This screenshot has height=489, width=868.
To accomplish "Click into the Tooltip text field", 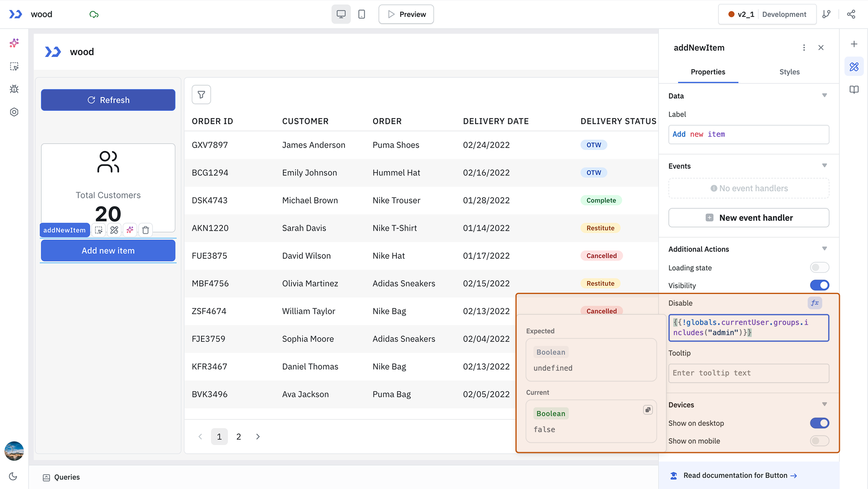I will tap(749, 373).
